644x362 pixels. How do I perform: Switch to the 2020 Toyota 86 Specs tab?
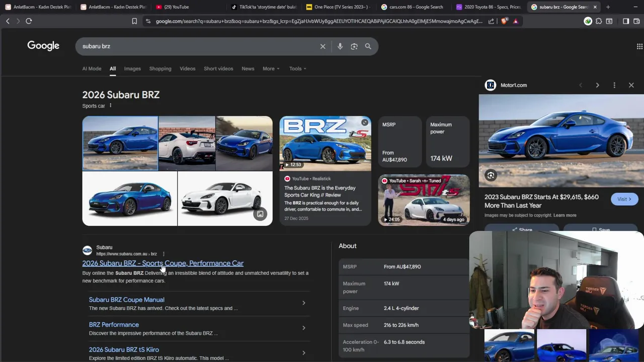coord(489,7)
